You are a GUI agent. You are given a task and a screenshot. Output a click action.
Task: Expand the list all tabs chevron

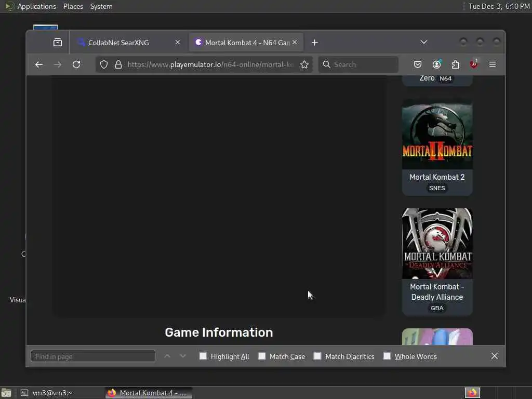pyautogui.click(x=424, y=42)
